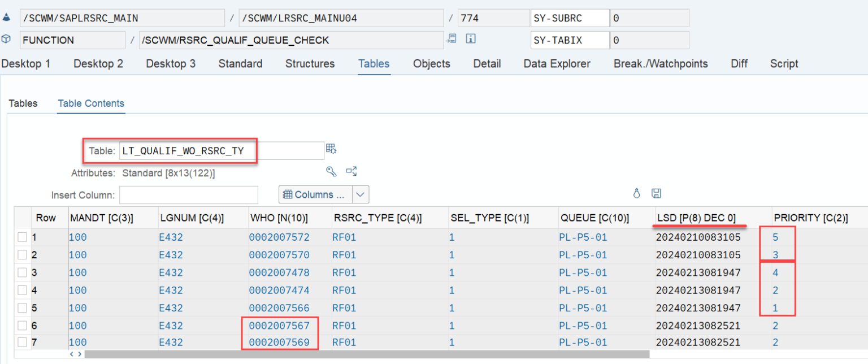Tick the checkbox on row 7
The width and height of the screenshot is (868, 364).
(23, 343)
